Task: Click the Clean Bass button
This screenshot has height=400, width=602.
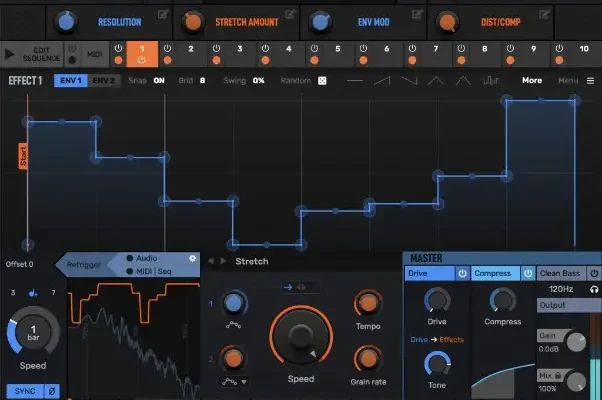Action: 563,273
